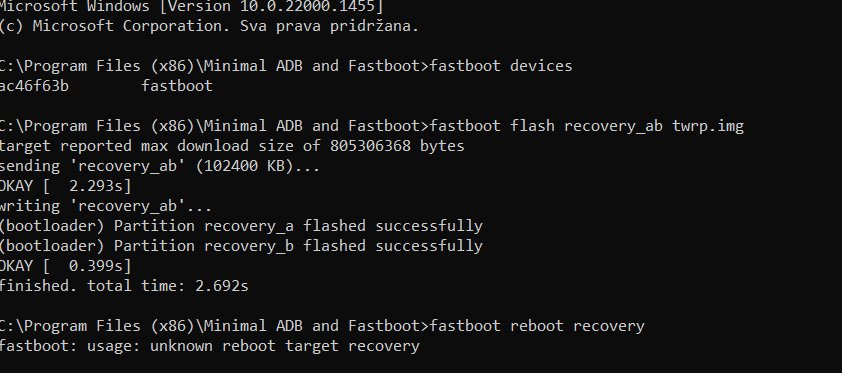The width and height of the screenshot is (842, 373).
Task: Click the 'OKAY [ 2.293s]' line
Action: tap(65, 186)
